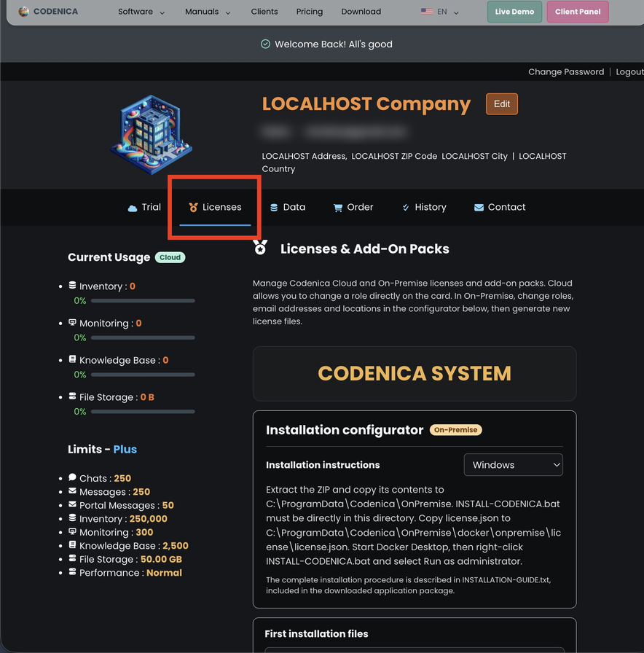Click the File Storage usage icon
The height and width of the screenshot is (653, 644).
pos(72,396)
